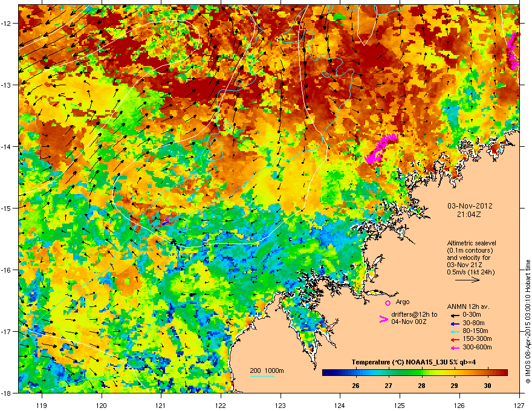Click the cyan 200 1000m depth contour line sample
The height and width of the screenshot is (411, 532).
point(262,376)
